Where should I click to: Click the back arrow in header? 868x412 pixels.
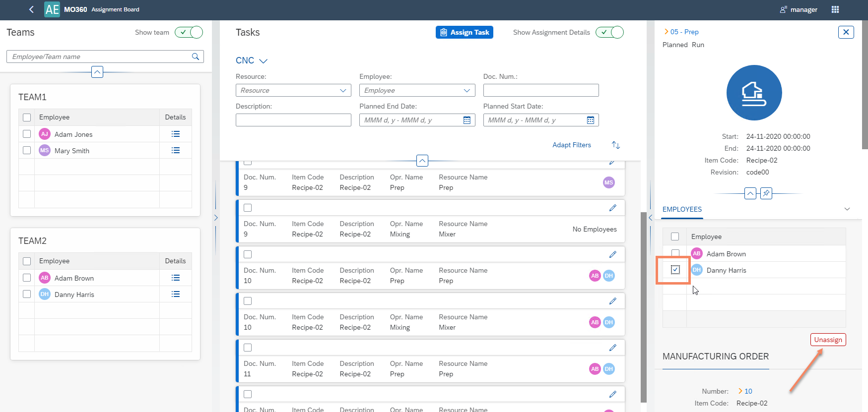coord(31,9)
